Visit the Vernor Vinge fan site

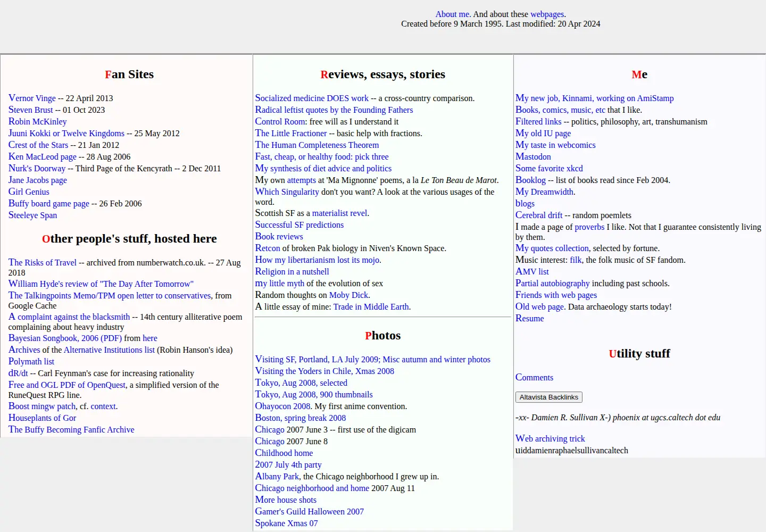pyautogui.click(x=32, y=98)
